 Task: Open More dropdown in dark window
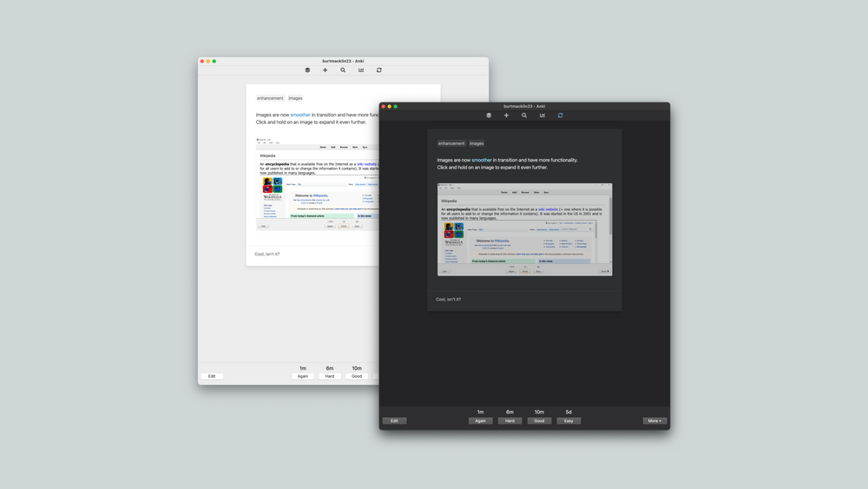(x=654, y=421)
